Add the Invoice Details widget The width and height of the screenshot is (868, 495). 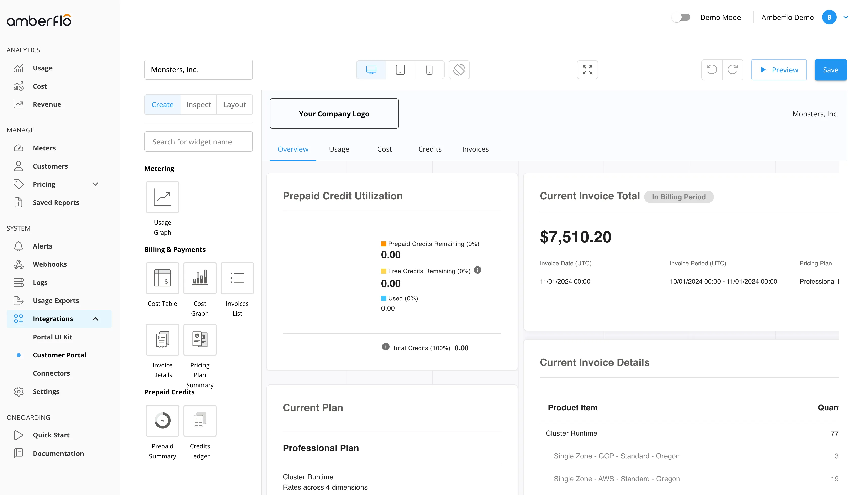point(163,340)
